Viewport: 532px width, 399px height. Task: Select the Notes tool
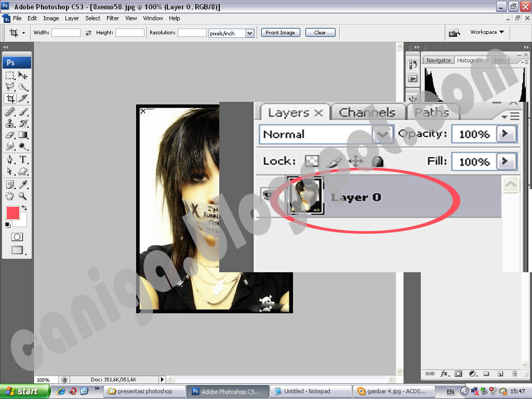coord(10,184)
